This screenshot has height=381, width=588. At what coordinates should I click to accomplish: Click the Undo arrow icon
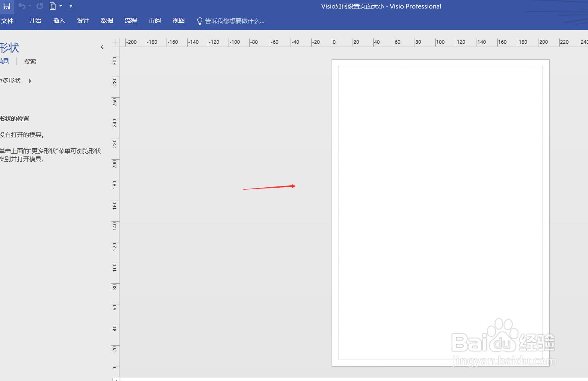(22, 6)
